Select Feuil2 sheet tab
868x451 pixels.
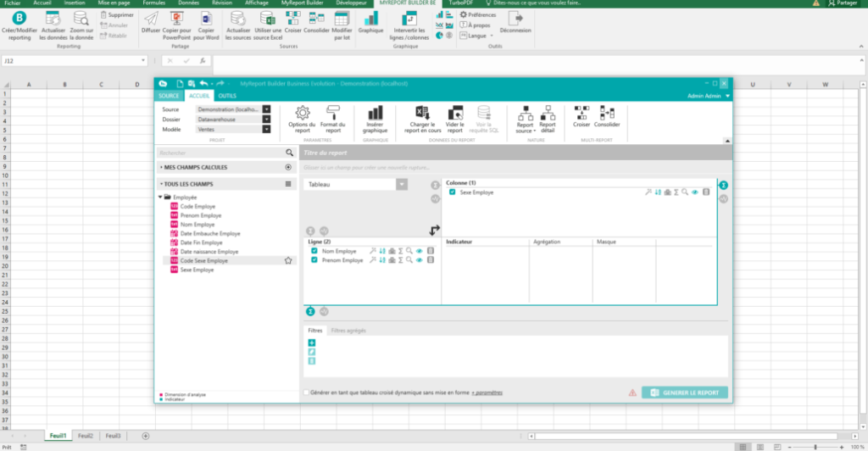(86, 436)
